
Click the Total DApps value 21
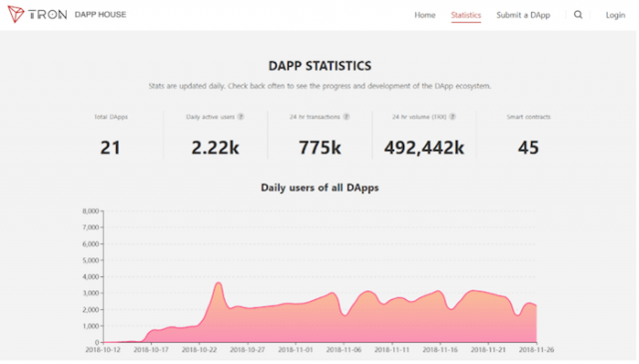pos(111,148)
